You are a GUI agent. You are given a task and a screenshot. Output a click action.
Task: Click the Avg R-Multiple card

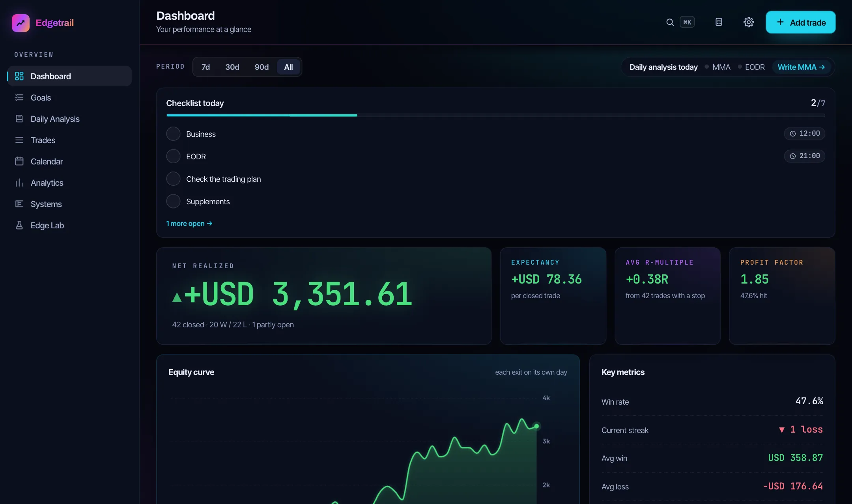667,296
